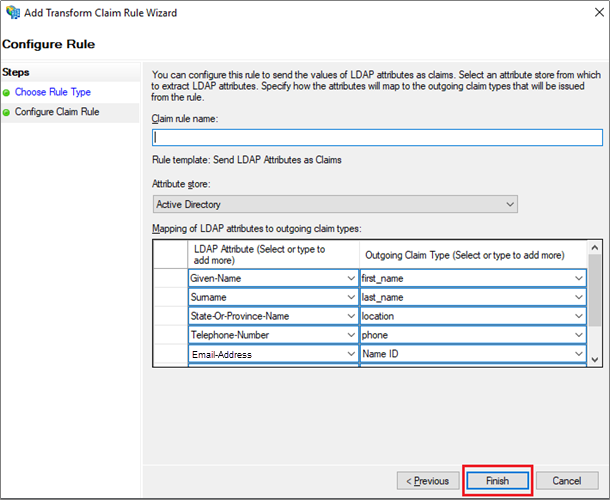Expand the State-Or-Province-Name attribute dropdown
The height and width of the screenshot is (500, 610).
click(x=351, y=316)
